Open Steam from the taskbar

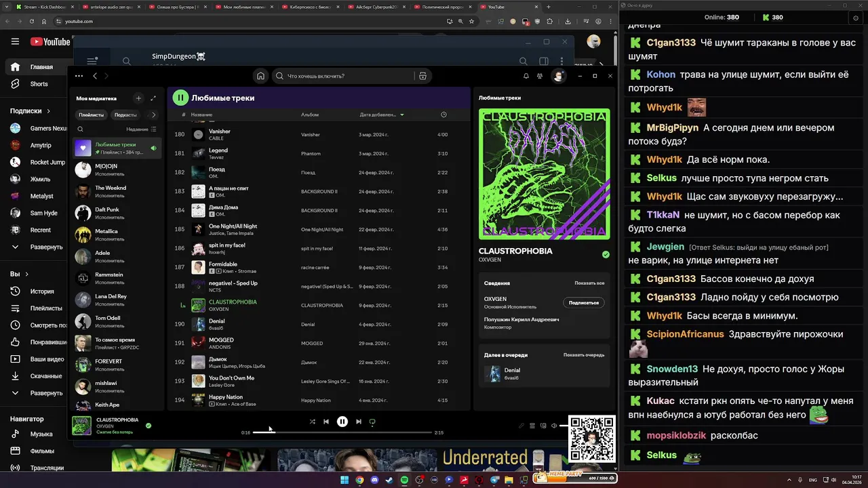(389, 480)
